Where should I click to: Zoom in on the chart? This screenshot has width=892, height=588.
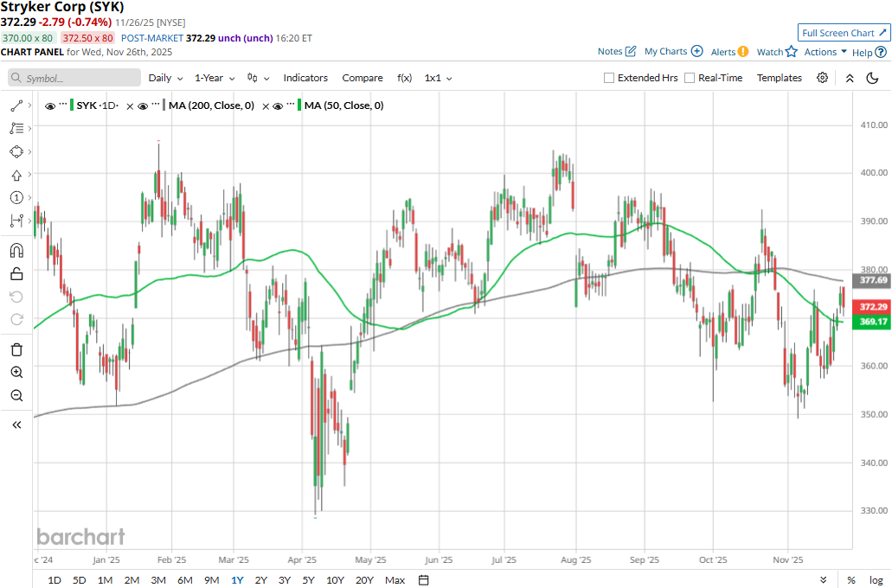[16, 373]
